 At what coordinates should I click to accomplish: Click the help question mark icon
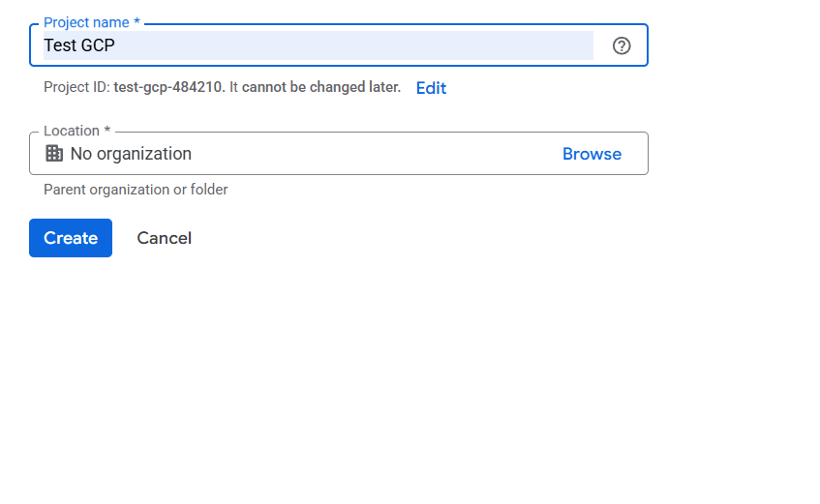(622, 45)
